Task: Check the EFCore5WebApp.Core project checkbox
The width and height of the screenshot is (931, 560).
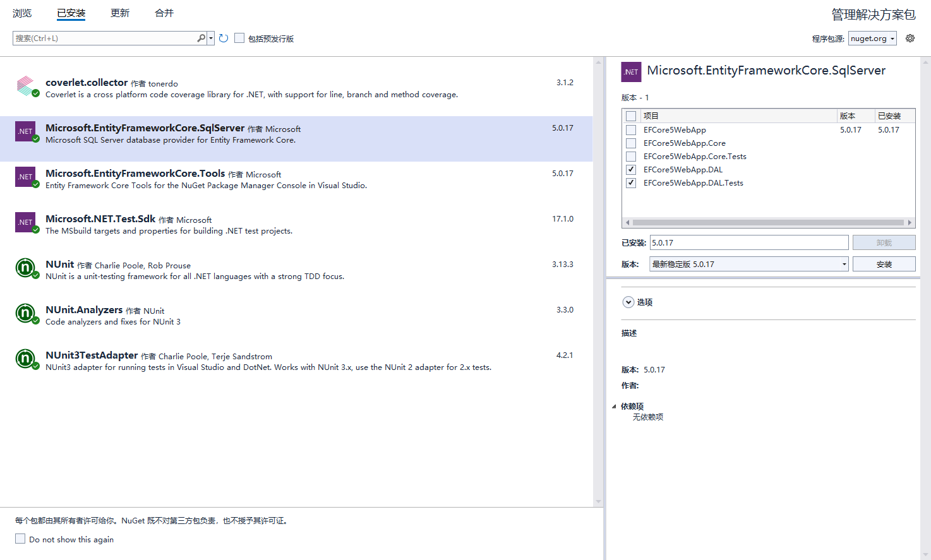Action: pyautogui.click(x=631, y=143)
